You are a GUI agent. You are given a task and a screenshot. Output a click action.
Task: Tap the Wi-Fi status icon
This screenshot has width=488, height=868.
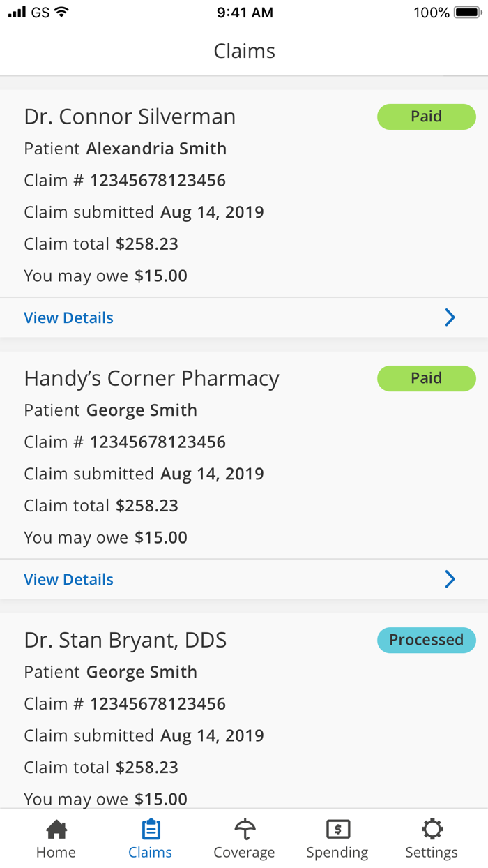pos(62,13)
